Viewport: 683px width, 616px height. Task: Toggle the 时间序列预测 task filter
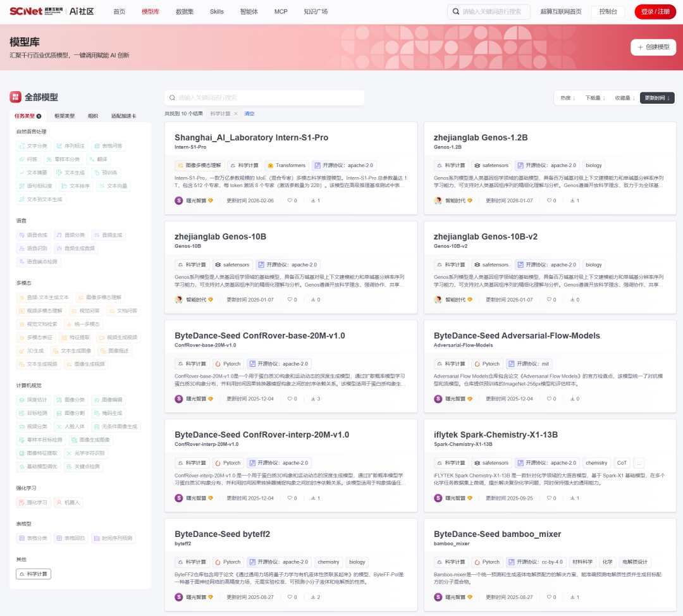pos(113,538)
